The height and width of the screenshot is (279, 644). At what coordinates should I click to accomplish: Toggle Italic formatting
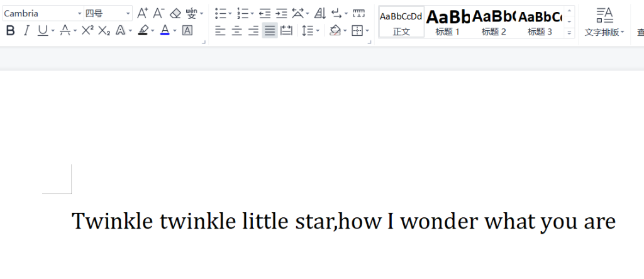click(26, 30)
